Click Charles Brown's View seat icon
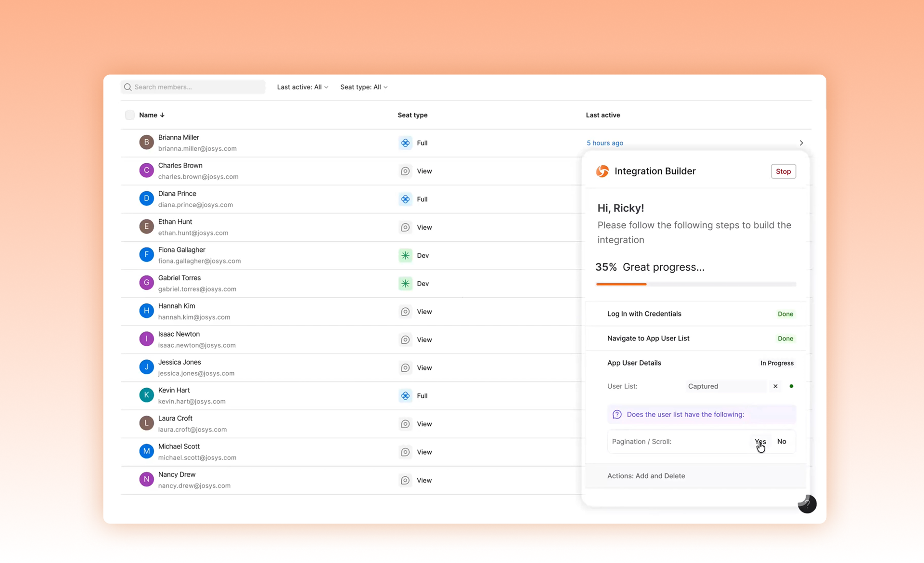Image resolution: width=924 pixels, height=563 pixels. pyautogui.click(x=405, y=171)
